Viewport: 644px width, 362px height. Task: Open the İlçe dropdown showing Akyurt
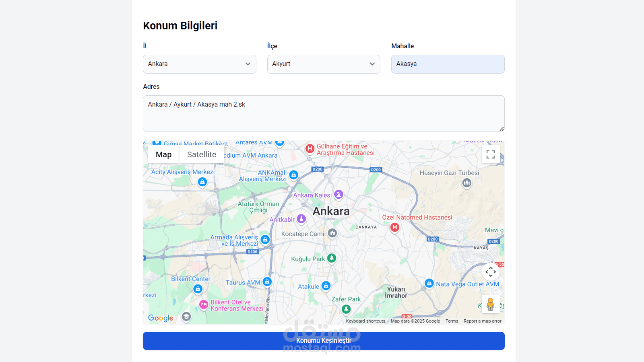click(324, 64)
